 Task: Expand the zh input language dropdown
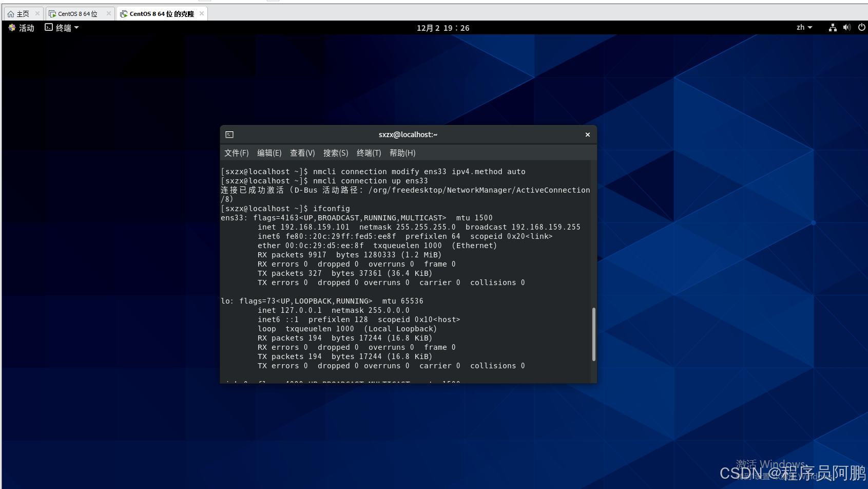(804, 28)
